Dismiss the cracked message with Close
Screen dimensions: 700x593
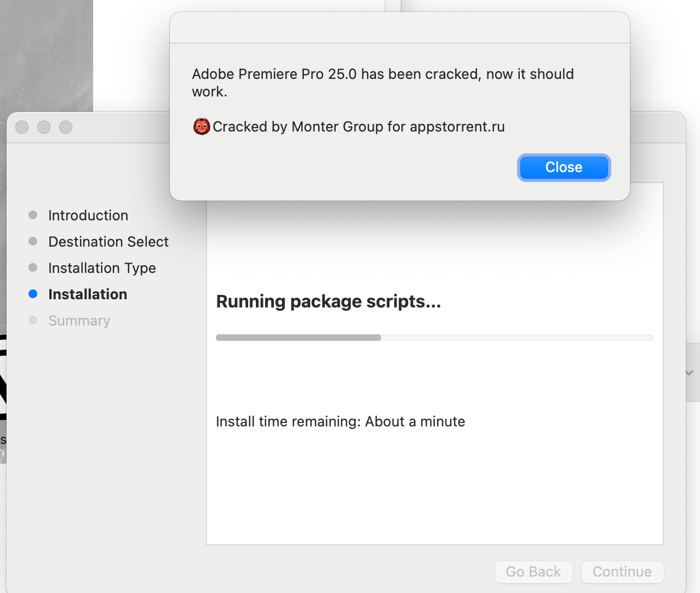pos(564,167)
